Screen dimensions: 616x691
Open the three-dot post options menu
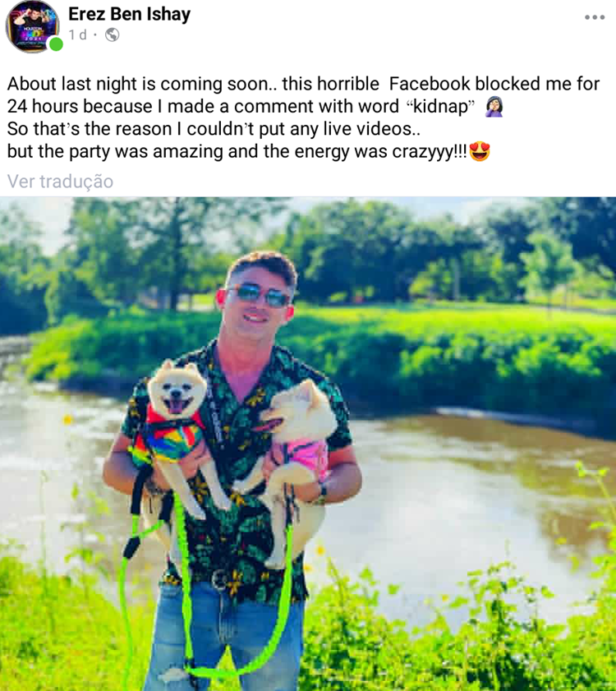(x=595, y=17)
